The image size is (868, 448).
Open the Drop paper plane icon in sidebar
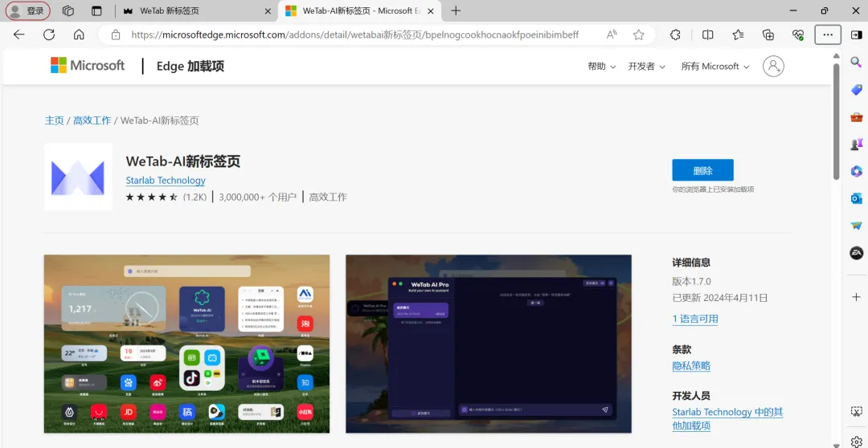tap(857, 226)
